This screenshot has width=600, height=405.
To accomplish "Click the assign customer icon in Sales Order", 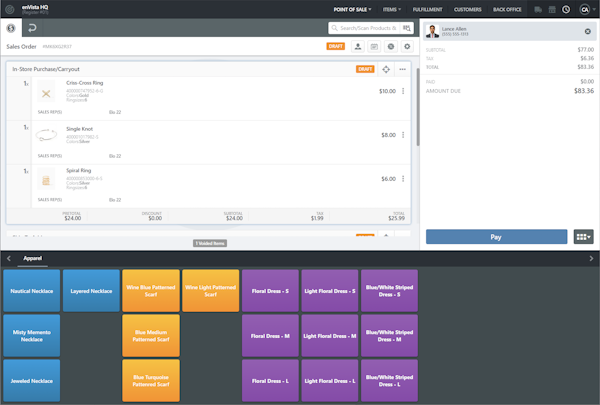I will pos(358,46).
